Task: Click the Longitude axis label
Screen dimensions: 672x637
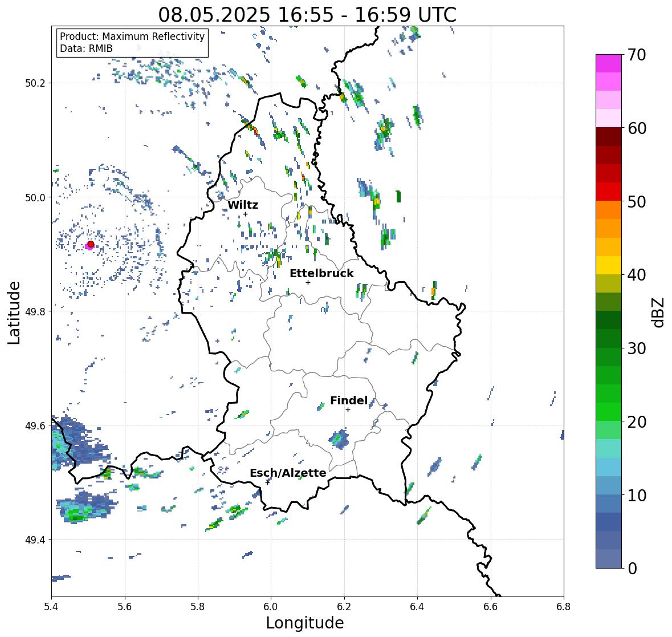Action: [x=305, y=623]
